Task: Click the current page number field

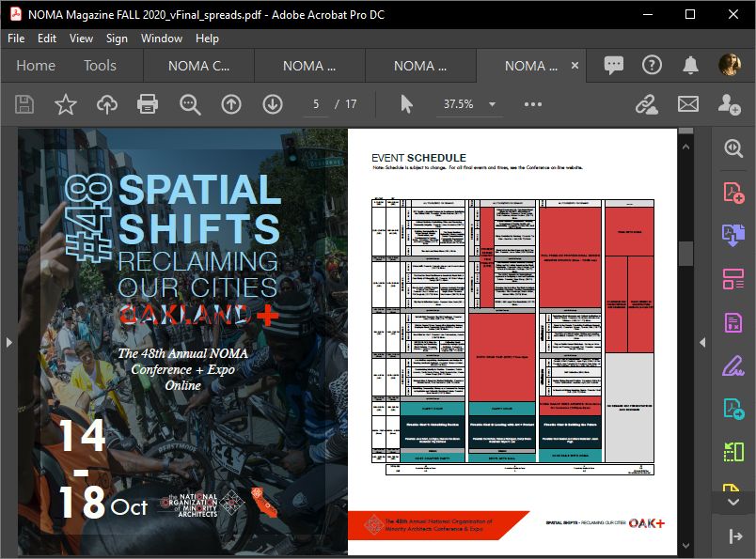Action: (x=316, y=104)
